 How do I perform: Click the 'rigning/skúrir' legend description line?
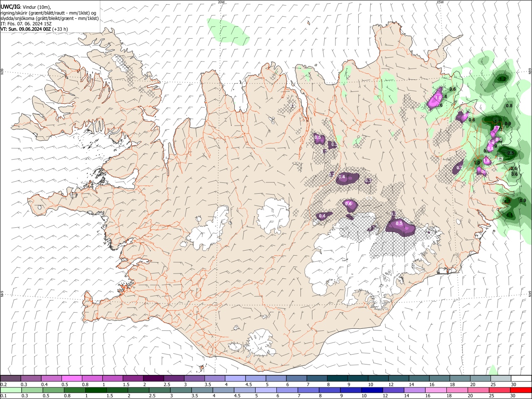[x=48, y=13]
